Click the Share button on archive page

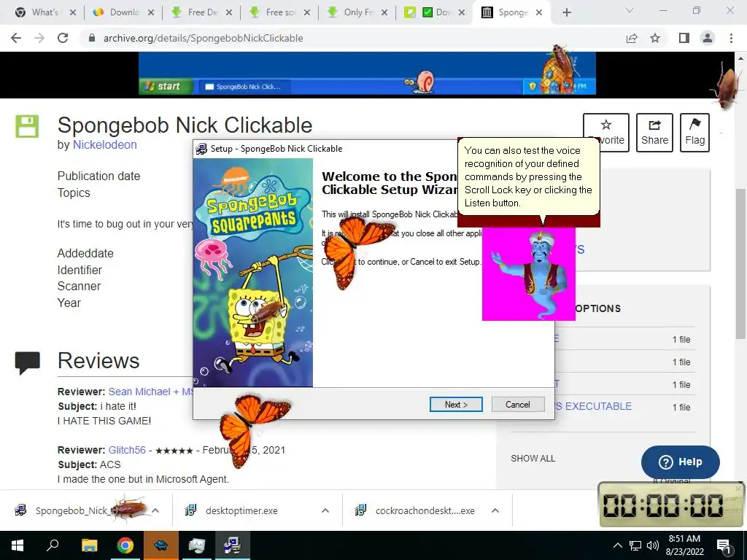(x=654, y=133)
